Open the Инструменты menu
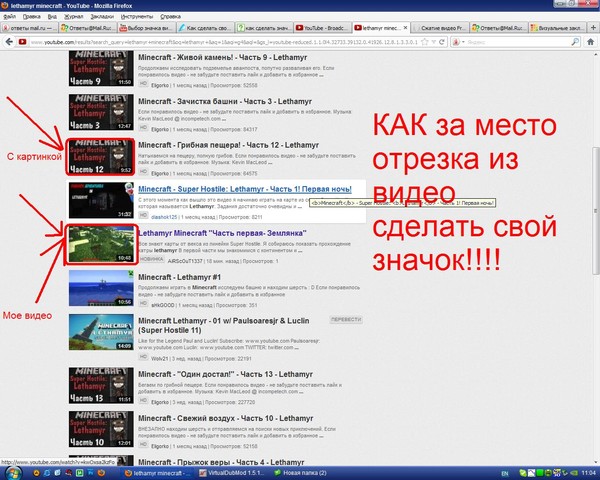600x480 pixels. pos(137,16)
